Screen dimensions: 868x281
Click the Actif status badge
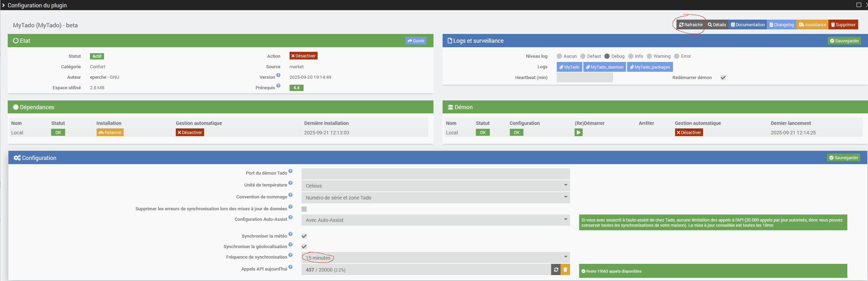click(97, 56)
